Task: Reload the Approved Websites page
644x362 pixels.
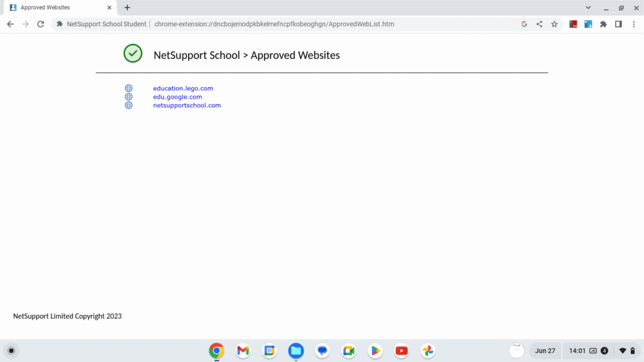Action: (x=40, y=25)
